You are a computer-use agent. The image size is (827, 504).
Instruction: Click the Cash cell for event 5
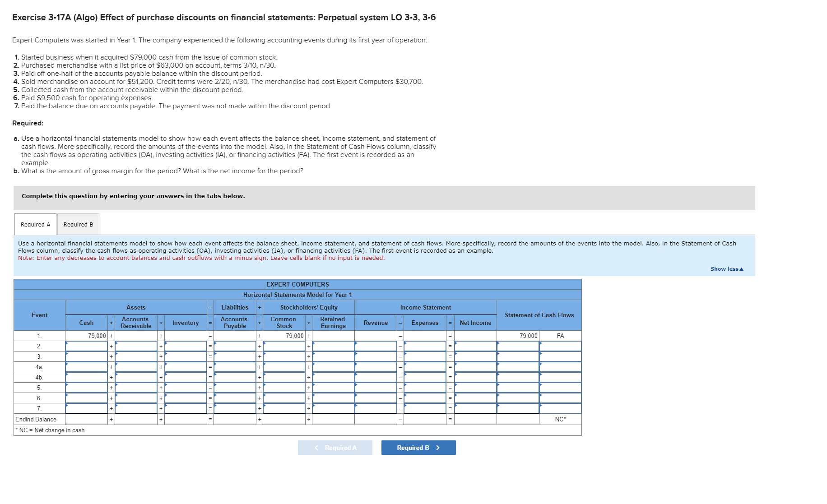click(87, 387)
